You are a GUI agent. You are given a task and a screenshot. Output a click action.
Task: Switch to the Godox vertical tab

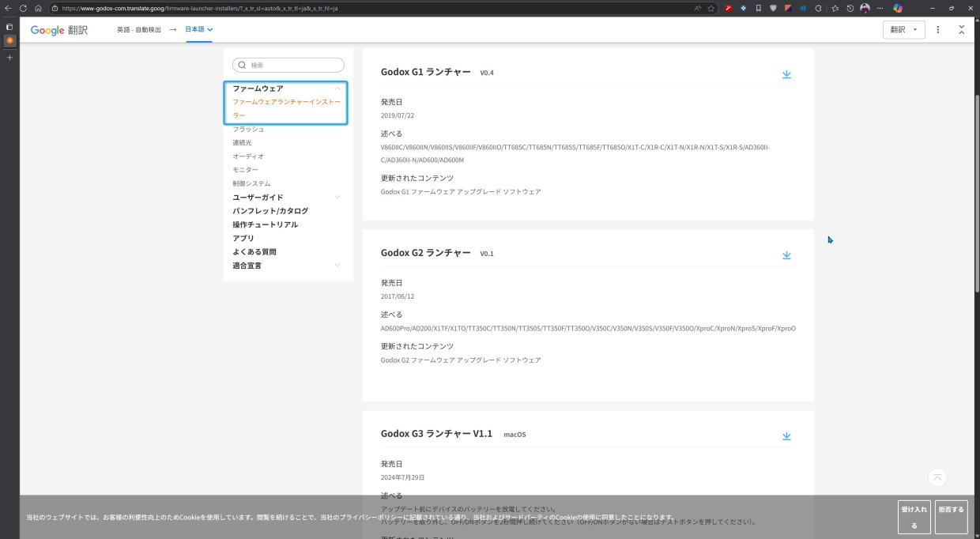coord(9,40)
